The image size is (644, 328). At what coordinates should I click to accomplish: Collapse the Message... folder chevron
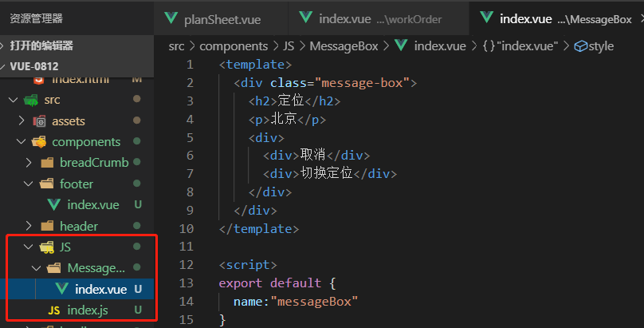pos(36,268)
